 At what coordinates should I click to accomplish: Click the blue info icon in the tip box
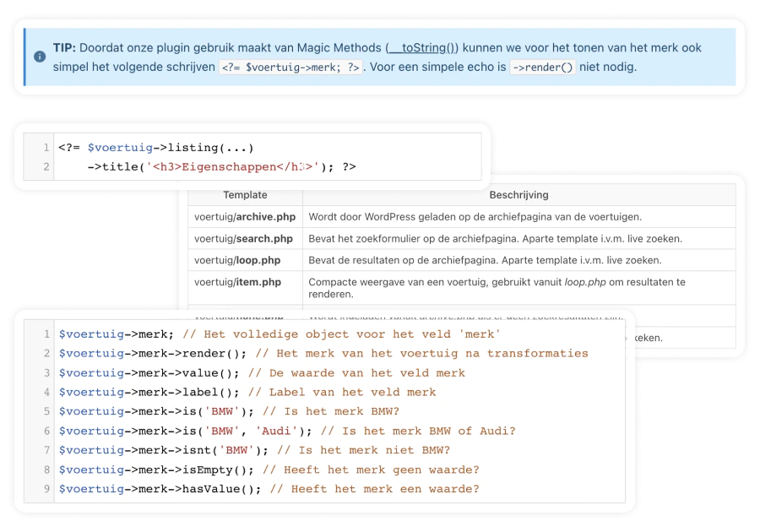(x=40, y=57)
